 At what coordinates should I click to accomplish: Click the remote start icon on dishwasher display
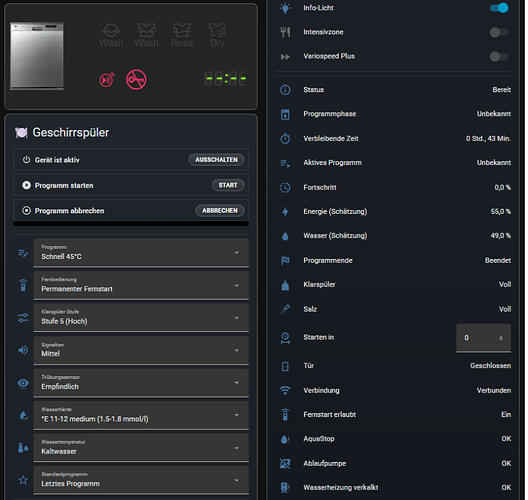coord(107,79)
